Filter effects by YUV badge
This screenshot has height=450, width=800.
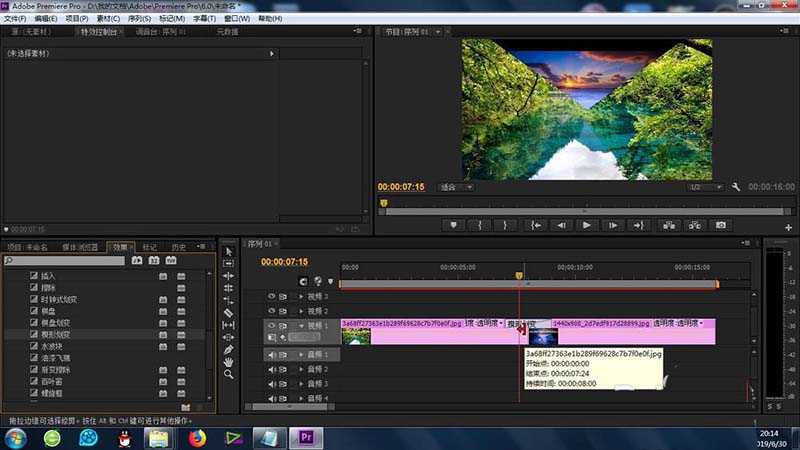[x=171, y=260]
